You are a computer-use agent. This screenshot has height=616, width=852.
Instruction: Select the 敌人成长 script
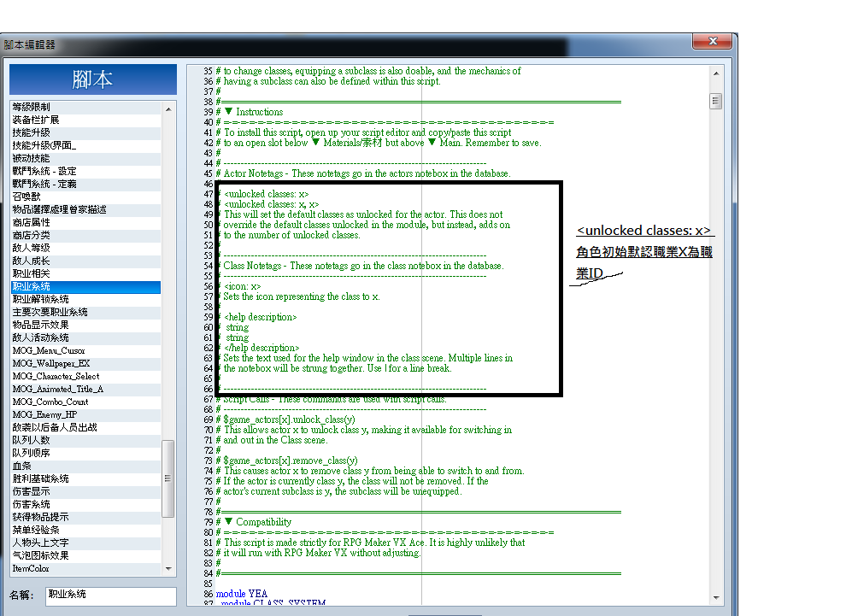[85, 261]
